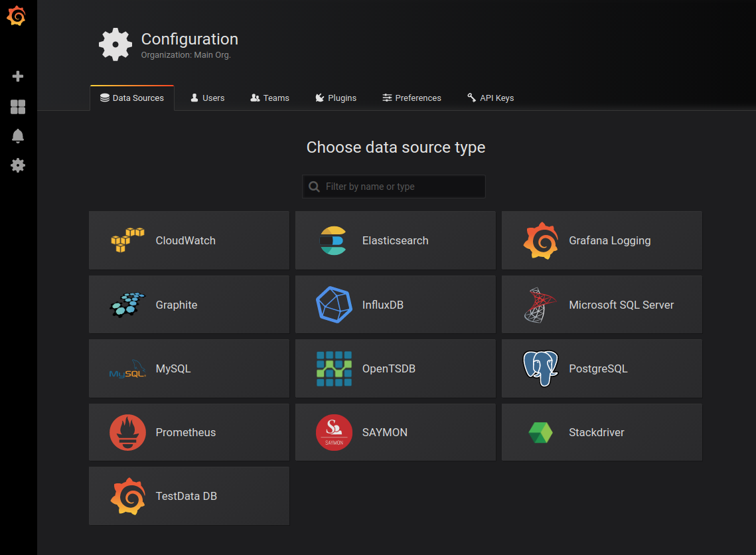This screenshot has height=555, width=756.
Task: Click the Elasticsearch logo icon
Action: point(334,240)
